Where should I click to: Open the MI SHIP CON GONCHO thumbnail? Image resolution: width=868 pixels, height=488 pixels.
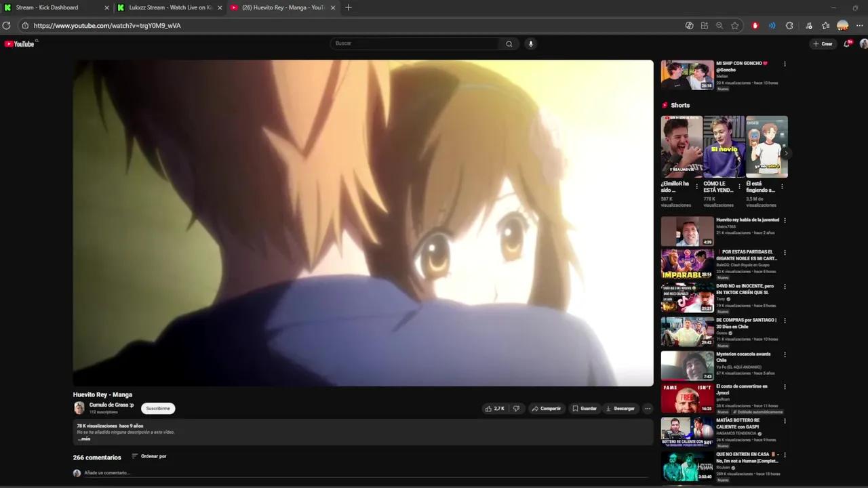[687, 75]
